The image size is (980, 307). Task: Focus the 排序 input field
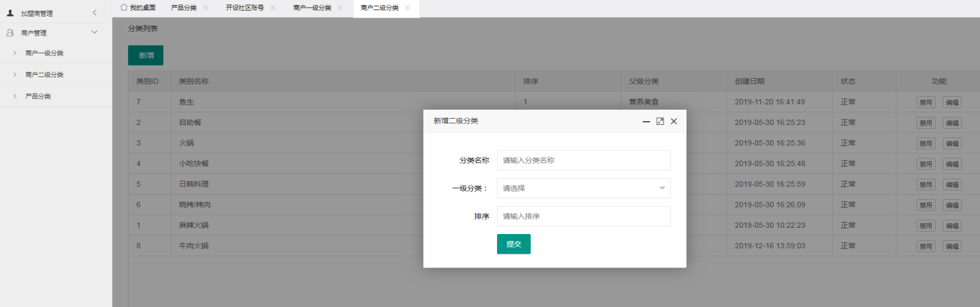583,216
